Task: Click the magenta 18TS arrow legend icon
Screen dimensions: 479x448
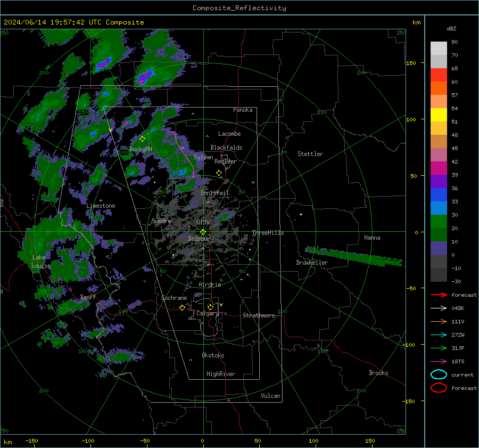Action: click(x=439, y=362)
